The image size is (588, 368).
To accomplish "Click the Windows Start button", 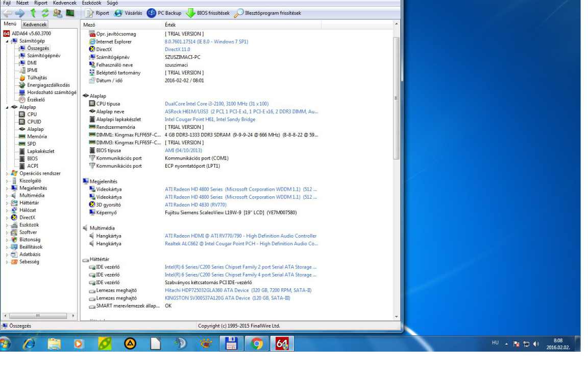I will point(5,343).
